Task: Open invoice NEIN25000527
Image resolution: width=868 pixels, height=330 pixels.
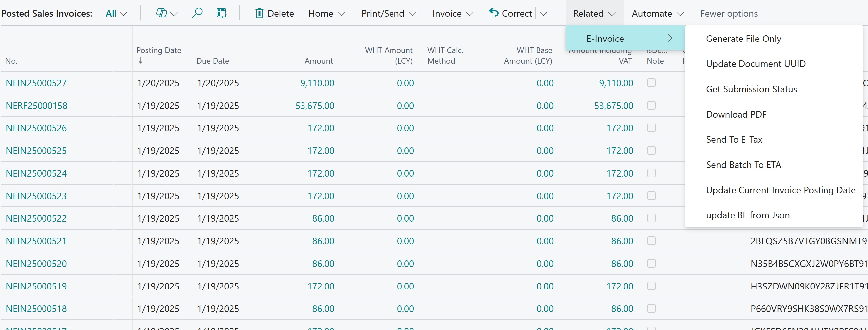Action: [x=36, y=82]
